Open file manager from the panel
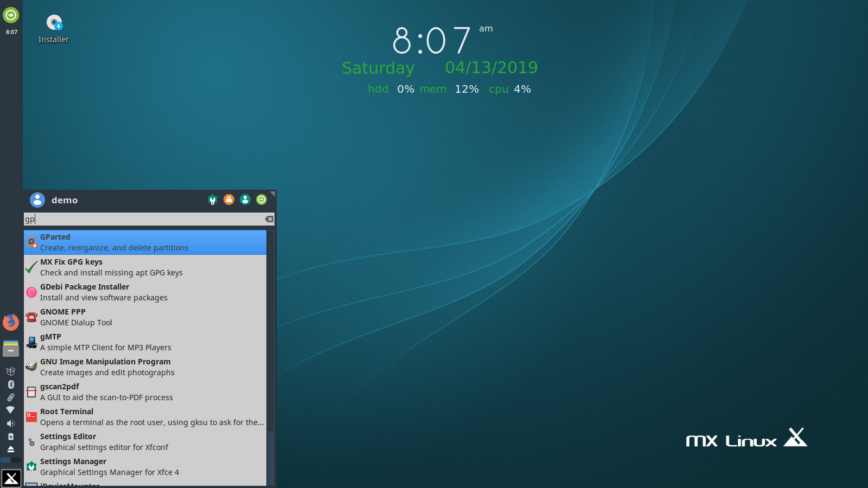The width and height of the screenshot is (868, 488). coord(11,348)
